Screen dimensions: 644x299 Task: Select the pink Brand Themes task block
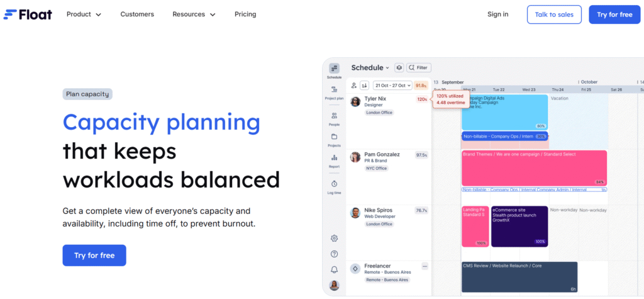point(534,168)
